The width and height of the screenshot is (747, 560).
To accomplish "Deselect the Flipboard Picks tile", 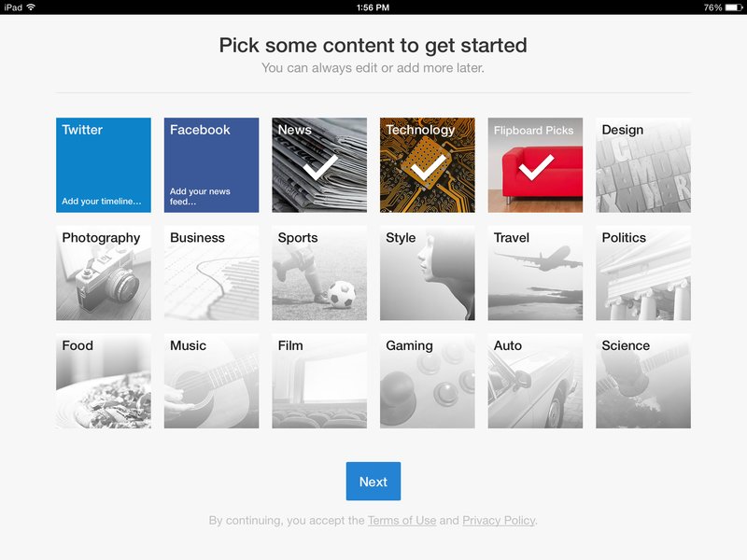I will coord(535,165).
